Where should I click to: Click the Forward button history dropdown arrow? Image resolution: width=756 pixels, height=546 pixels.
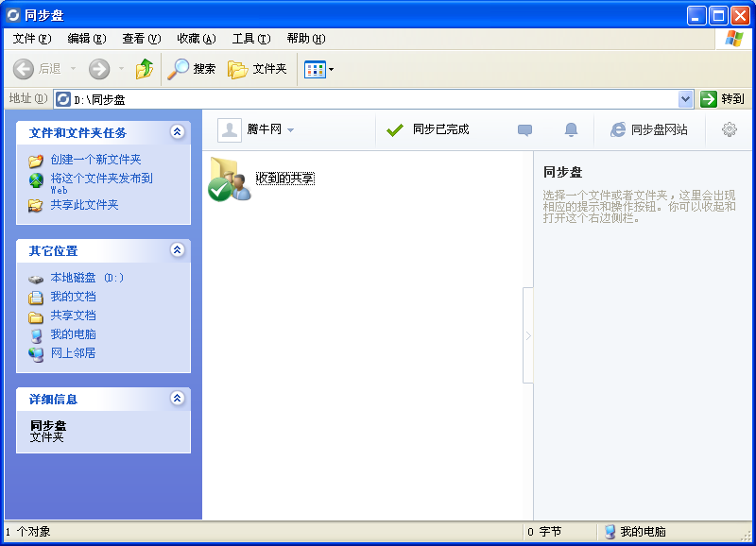click(x=122, y=69)
